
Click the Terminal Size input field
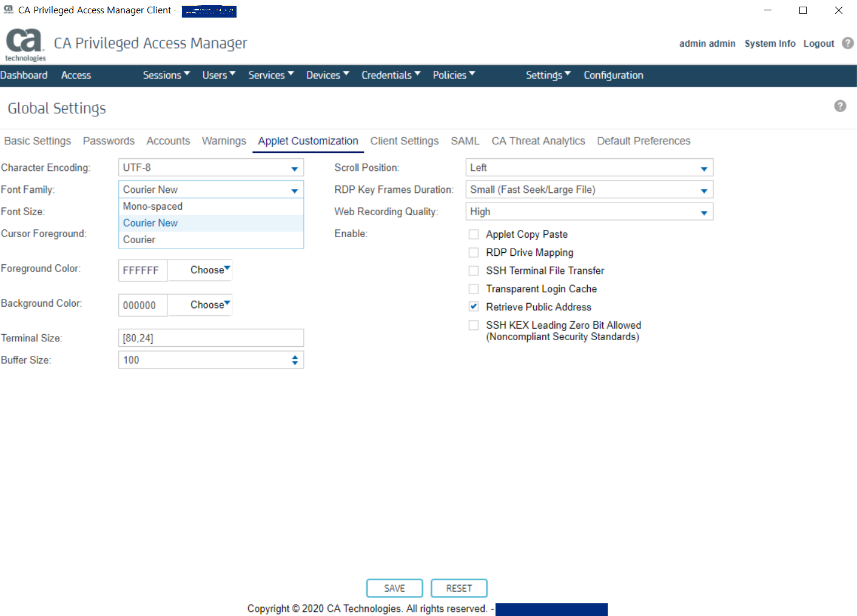(x=210, y=338)
